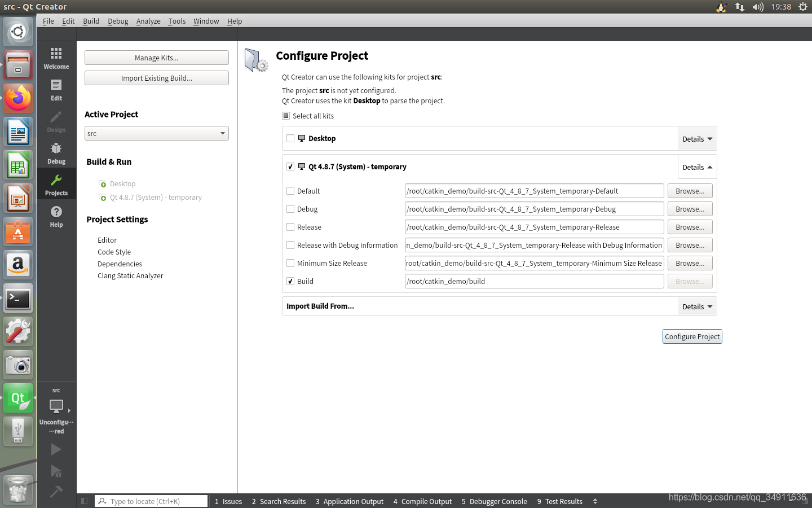
Task: Enable the Desktop kit checkbox
Action: tap(290, 138)
